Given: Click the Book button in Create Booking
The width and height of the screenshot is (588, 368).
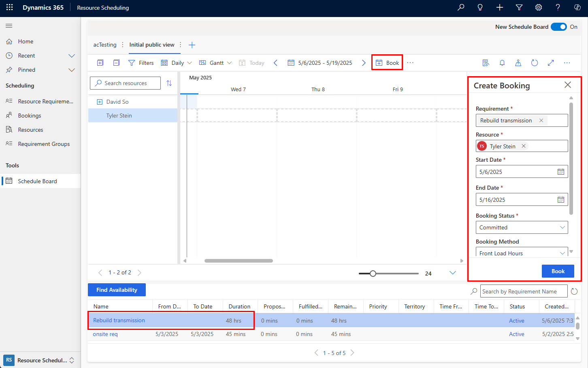Looking at the screenshot, I should pos(558,271).
